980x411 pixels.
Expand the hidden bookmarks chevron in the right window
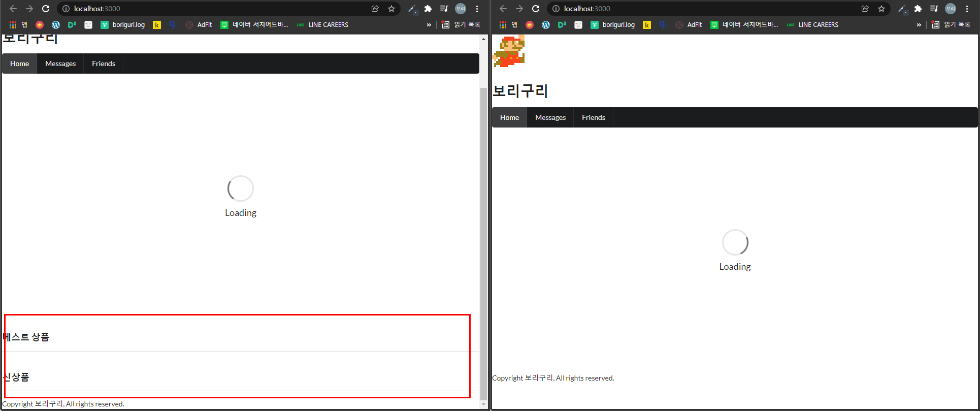[919, 24]
